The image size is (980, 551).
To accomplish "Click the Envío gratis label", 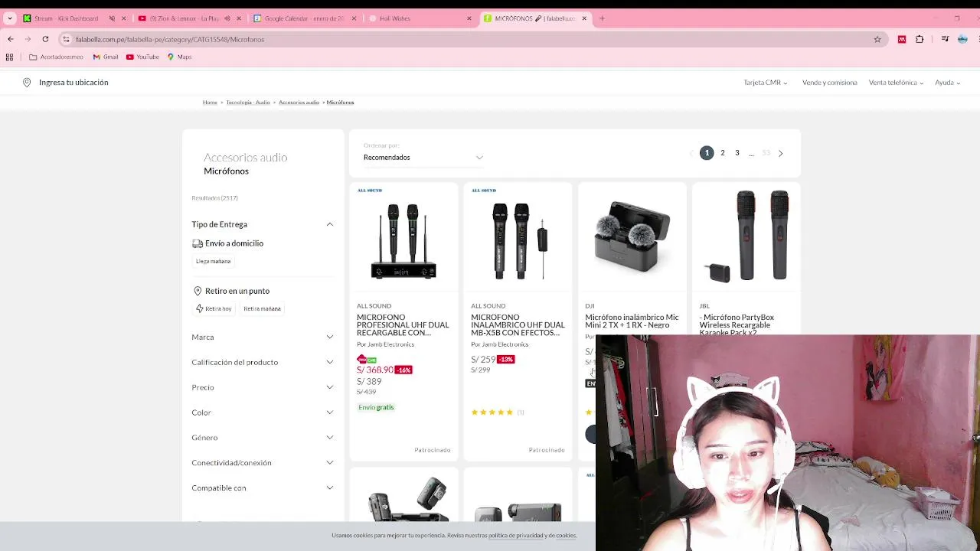I will tap(376, 407).
